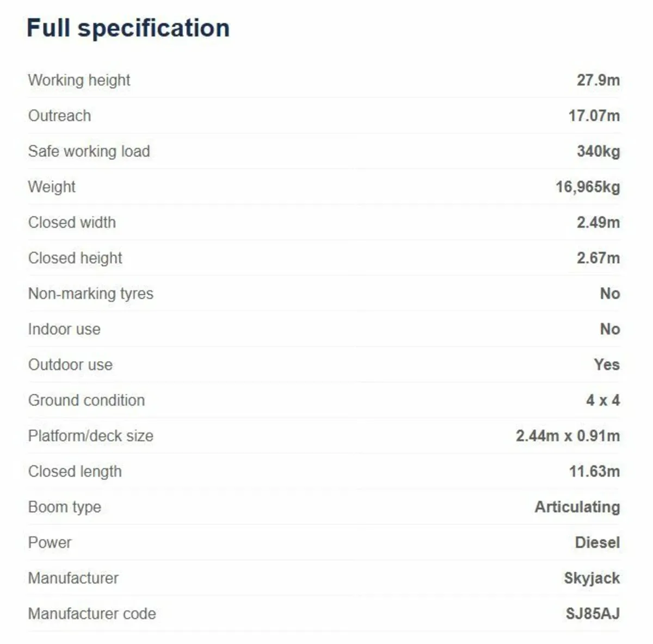Click the Working height label
This screenshot has width=653, height=644.
coord(79,81)
